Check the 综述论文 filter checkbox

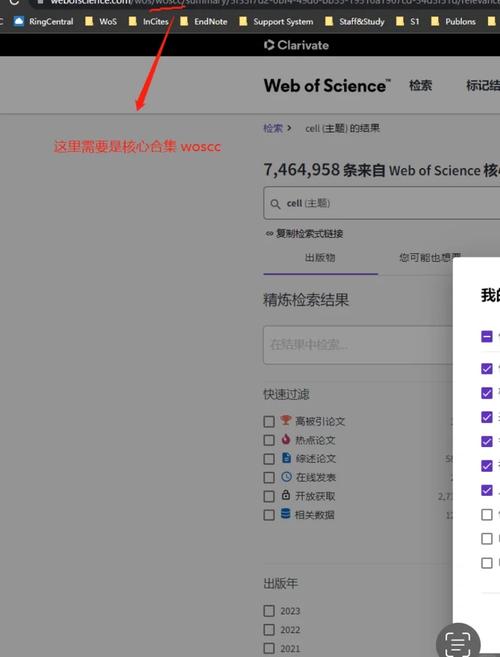pyautogui.click(x=269, y=459)
